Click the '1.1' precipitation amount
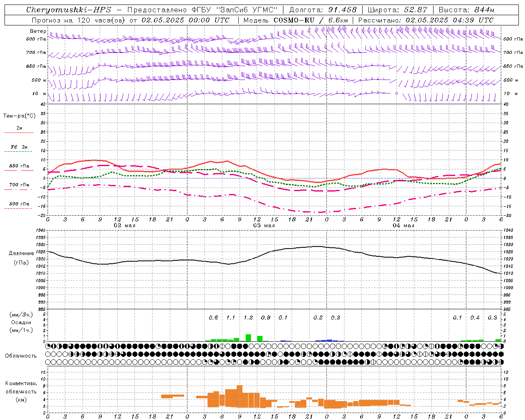 coord(231,318)
